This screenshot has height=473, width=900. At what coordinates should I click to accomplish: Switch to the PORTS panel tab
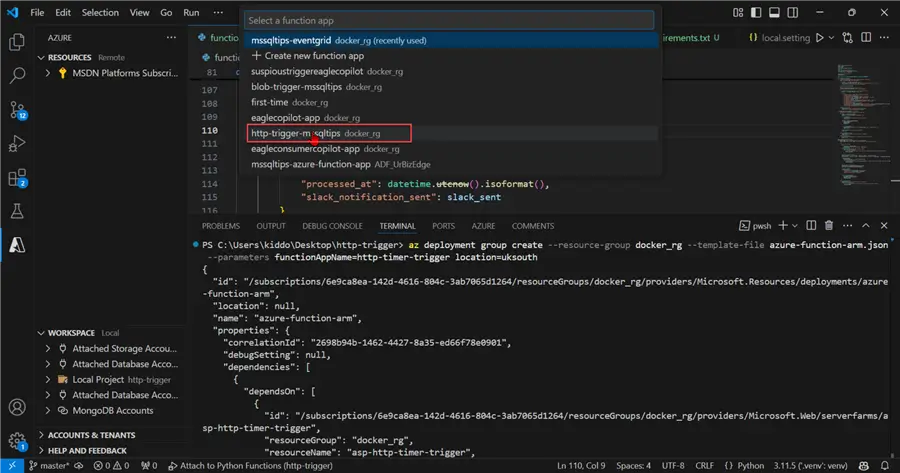pyautogui.click(x=443, y=226)
